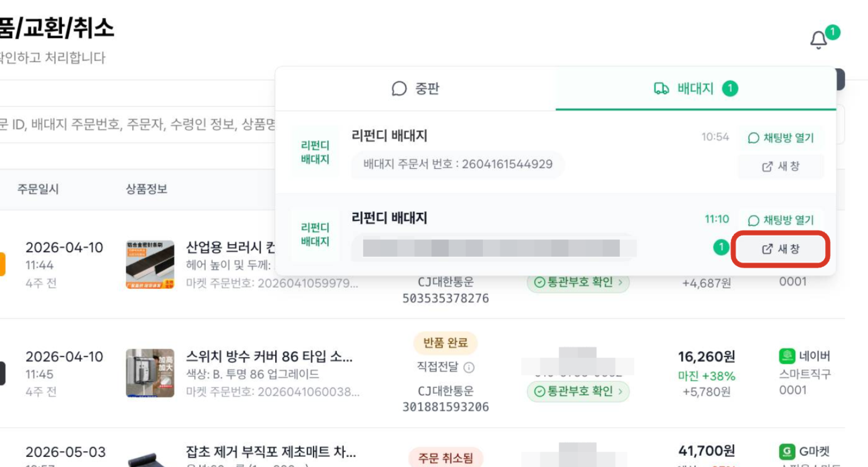The image size is (868, 467).
Task: Open the 11:10 message in new window
Action: pyautogui.click(x=781, y=249)
